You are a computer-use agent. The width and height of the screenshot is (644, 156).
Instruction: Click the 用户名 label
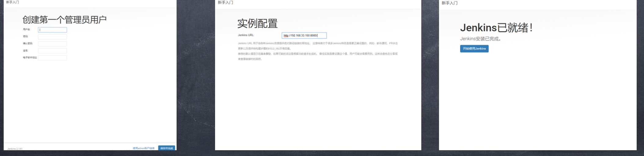tap(27, 30)
